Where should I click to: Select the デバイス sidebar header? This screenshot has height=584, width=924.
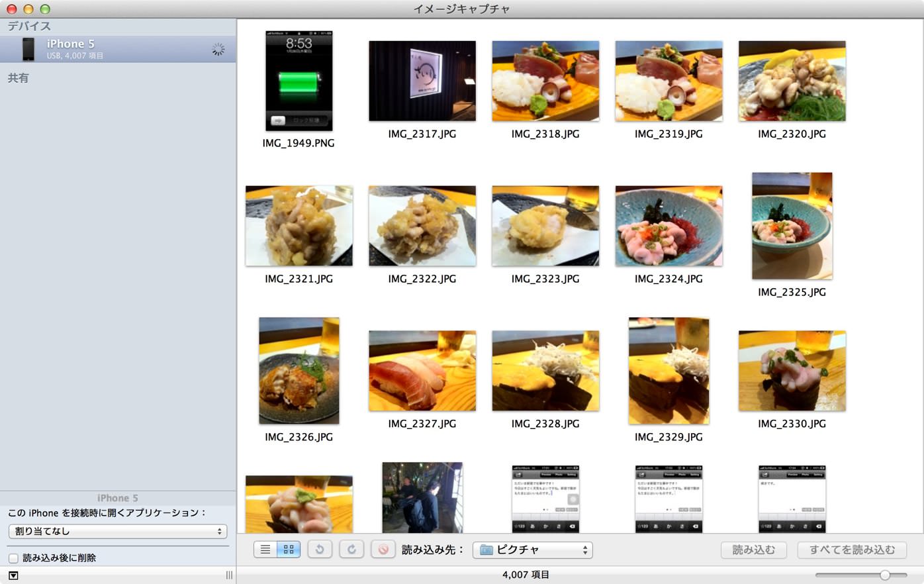29,26
